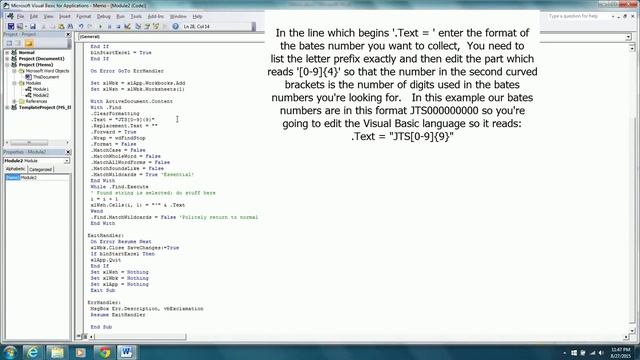The height and width of the screenshot is (360, 640).
Task: Close the Properties pane
Action: pyautogui.click(x=68, y=152)
